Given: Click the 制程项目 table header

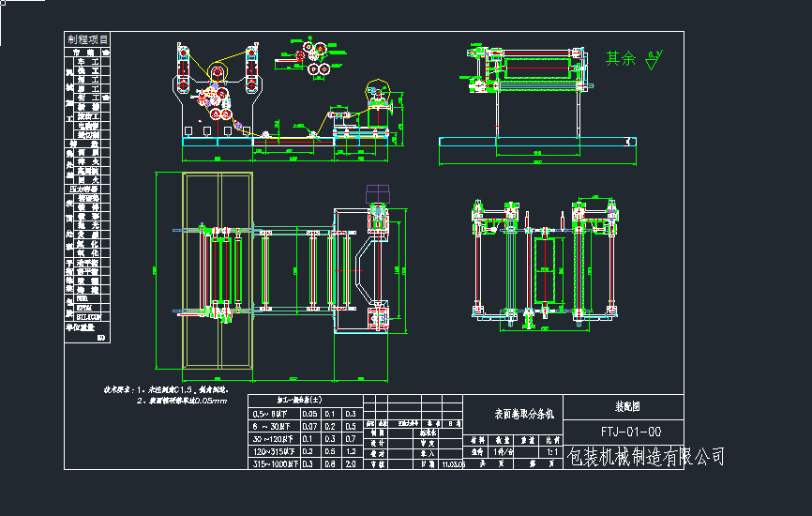Looking at the screenshot, I should (87, 39).
